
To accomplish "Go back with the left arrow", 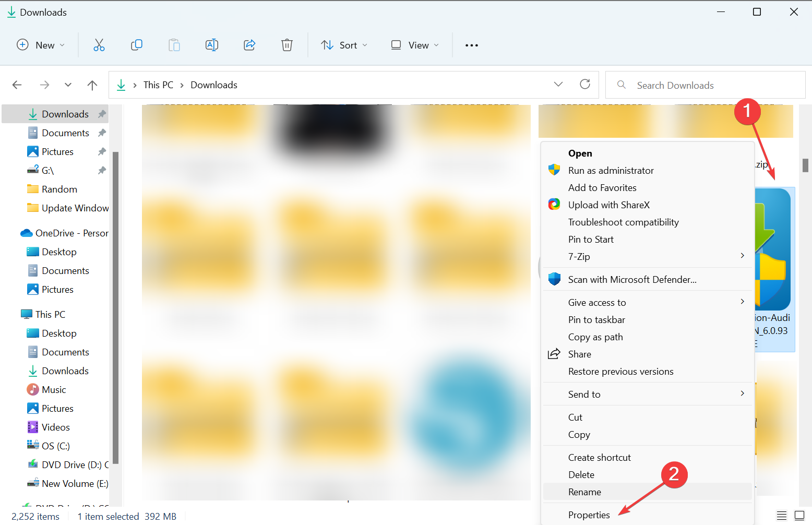I will tap(17, 85).
